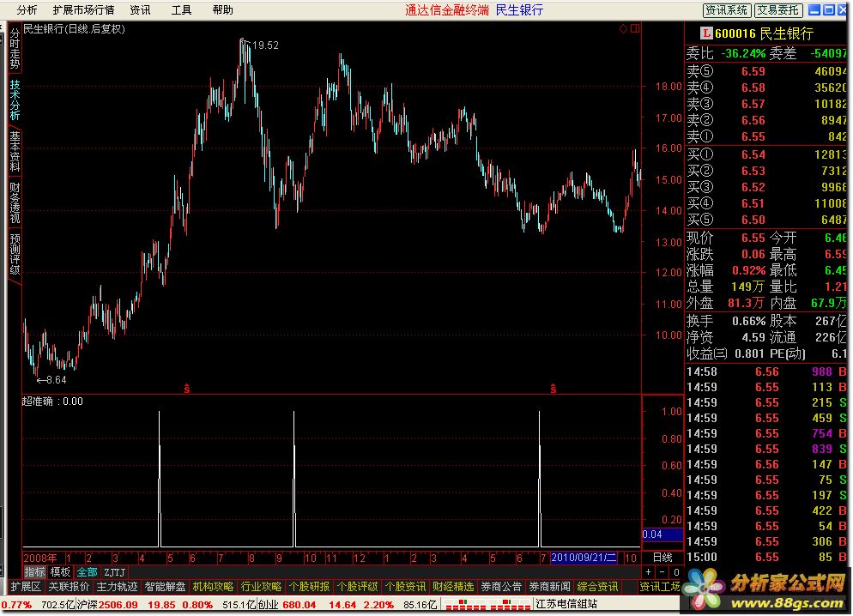Open the 资讯工场 bottom tab
The height and width of the screenshot is (616, 853).
click(x=659, y=587)
